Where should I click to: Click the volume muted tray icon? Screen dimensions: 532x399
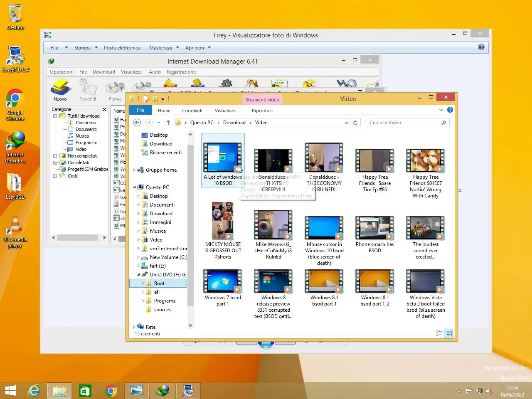click(489, 391)
